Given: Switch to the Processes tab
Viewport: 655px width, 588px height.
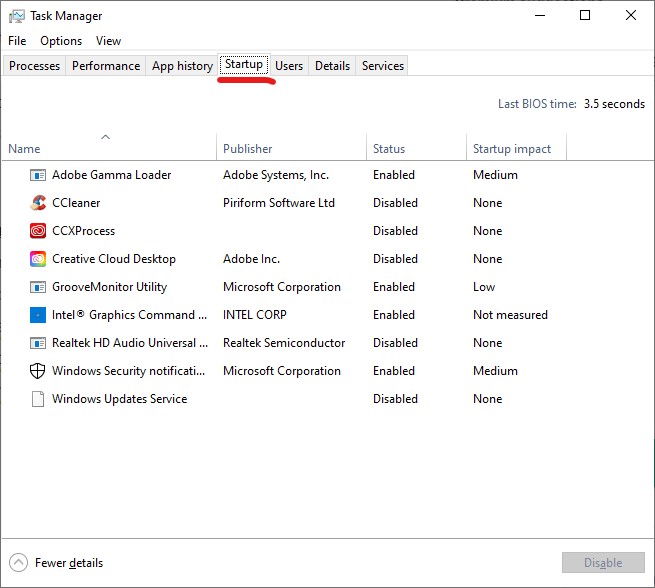Looking at the screenshot, I should 34,66.
